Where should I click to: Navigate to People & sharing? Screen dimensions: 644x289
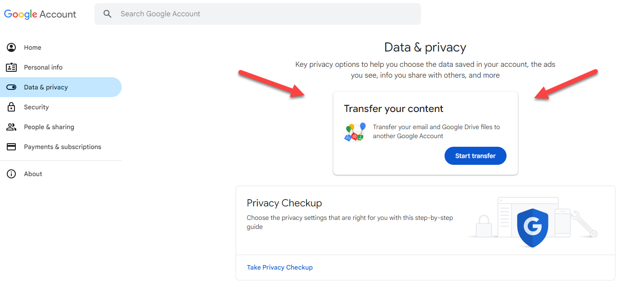click(x=49, y=127)
